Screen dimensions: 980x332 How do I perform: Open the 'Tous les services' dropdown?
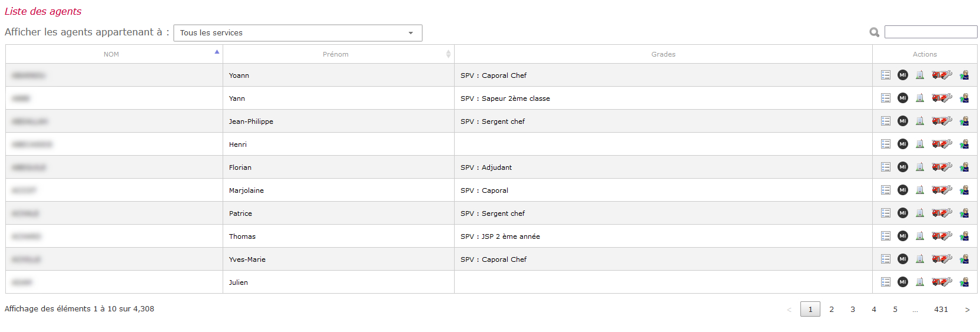coord(298,33)
